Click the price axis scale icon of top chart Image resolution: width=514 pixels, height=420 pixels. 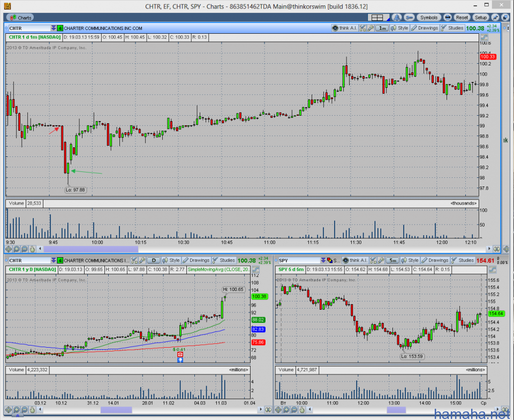(484, 37)
